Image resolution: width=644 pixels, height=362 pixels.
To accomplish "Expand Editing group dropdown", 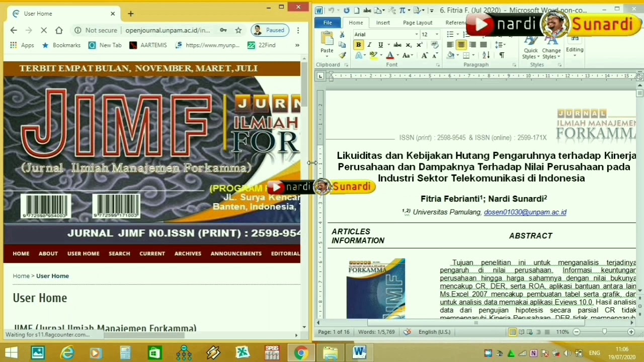I will pos(575,50).
